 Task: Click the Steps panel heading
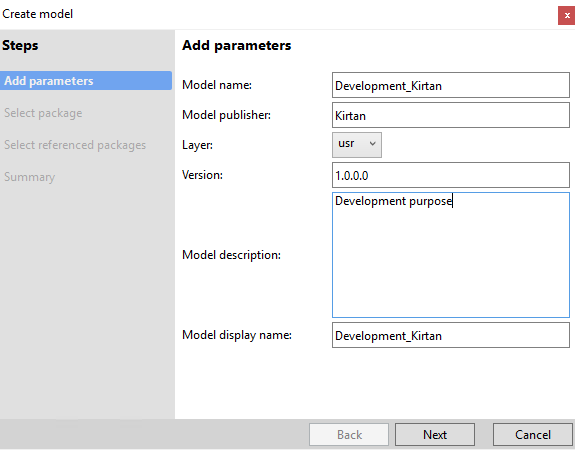point(20,45)
